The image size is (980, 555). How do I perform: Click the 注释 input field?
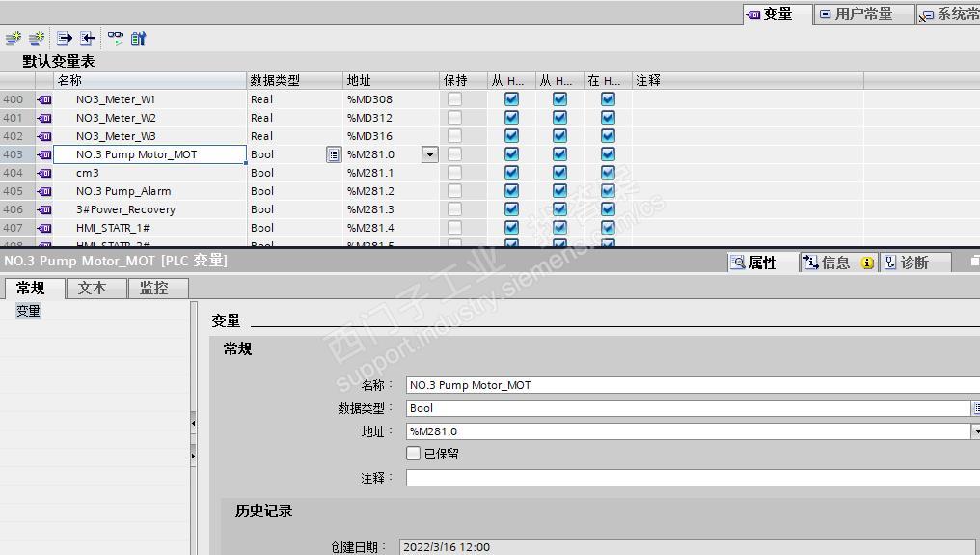693,478
